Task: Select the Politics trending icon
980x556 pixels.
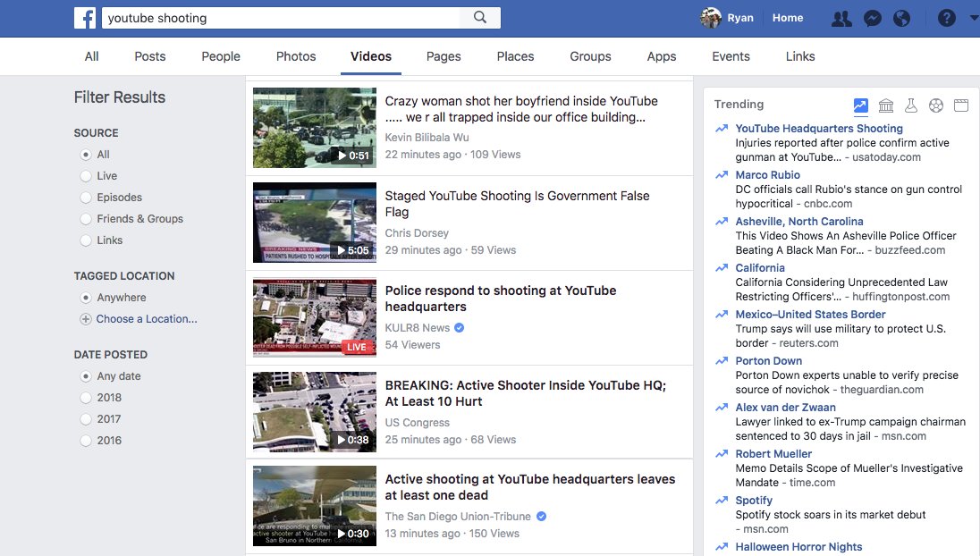Action: [x=885, y=105]
